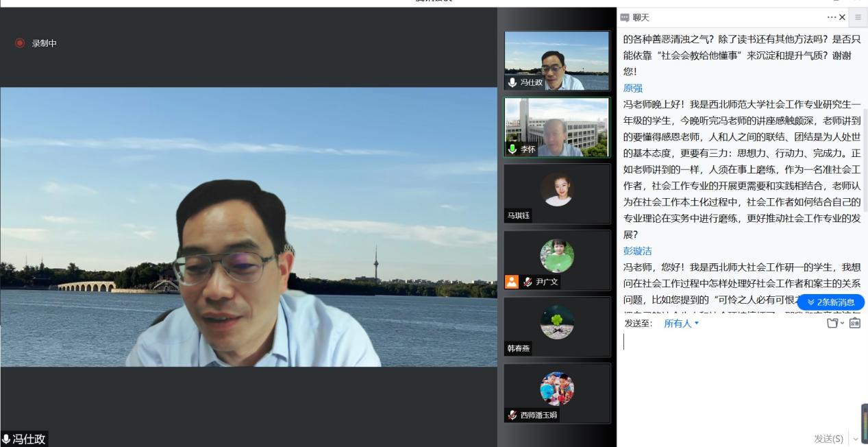Click the file-send folder icon in chat
Image resolution: width=868 pixels, height=447 pixels.
point(832,323)
